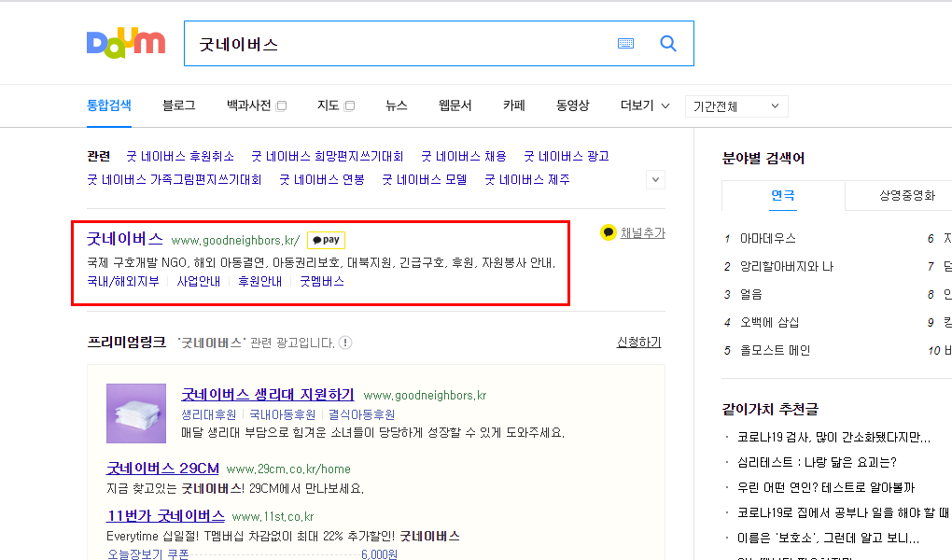Switch to the 카페 tab
Screen dimensions: 952x560
tap(513, 105)
